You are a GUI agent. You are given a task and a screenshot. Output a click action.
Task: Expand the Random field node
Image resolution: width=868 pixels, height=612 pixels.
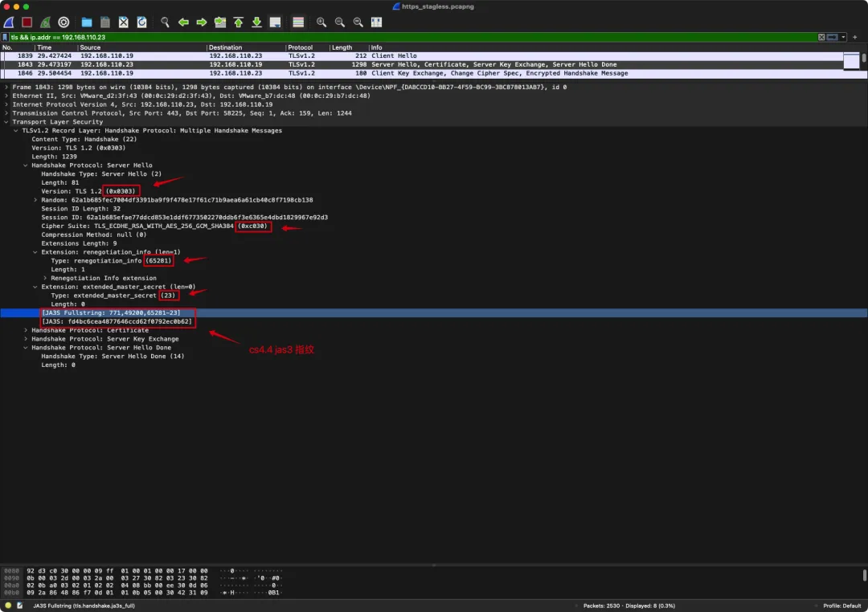[x=35, y=200]
